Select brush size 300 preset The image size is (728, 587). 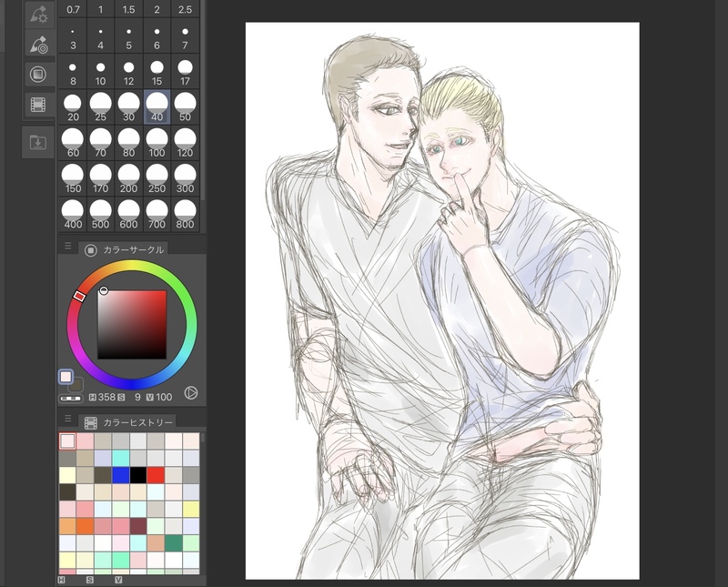click(186, 178)
